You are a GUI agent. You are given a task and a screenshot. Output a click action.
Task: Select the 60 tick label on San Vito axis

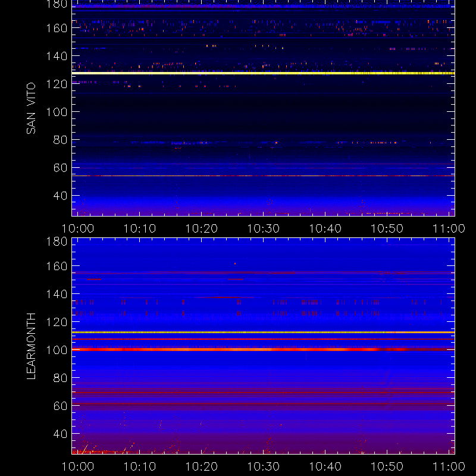(60, 168)
